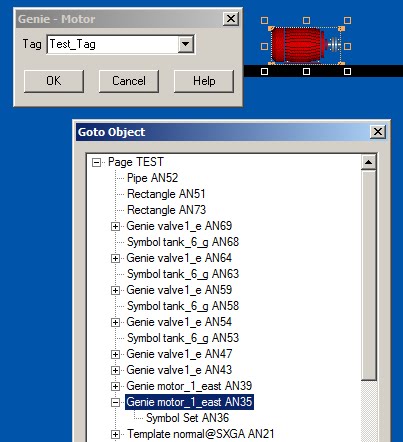This screenshot has width=403, height=442.
Task: Expand Genie valve1_e AN47
Action: [x=115, y=354]
